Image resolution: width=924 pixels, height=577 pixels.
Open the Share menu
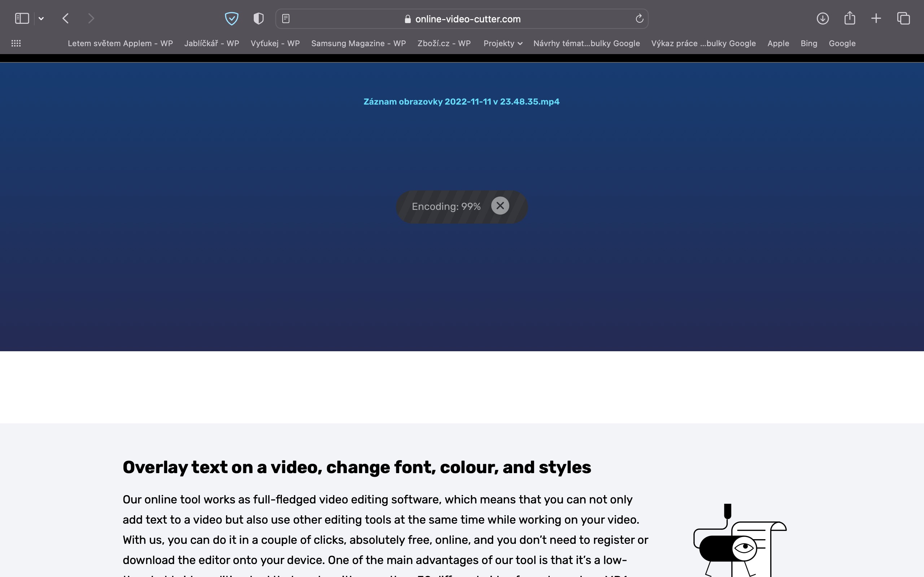(850, 18)
